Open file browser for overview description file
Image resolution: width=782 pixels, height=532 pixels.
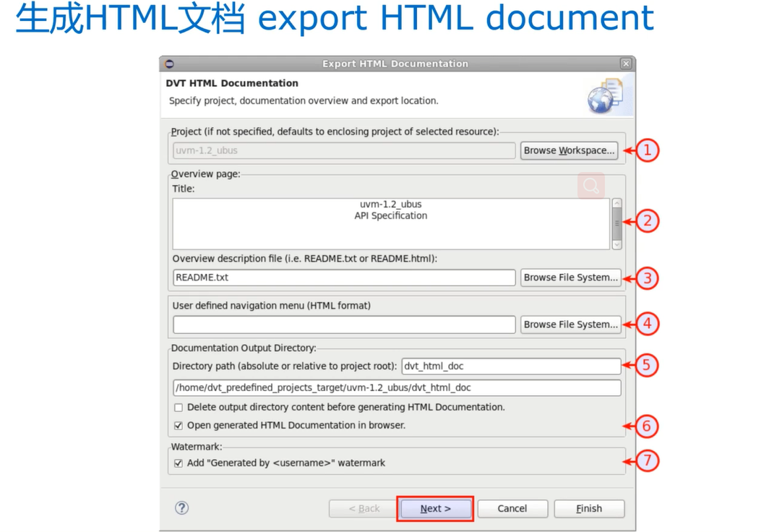pos(570,278)
